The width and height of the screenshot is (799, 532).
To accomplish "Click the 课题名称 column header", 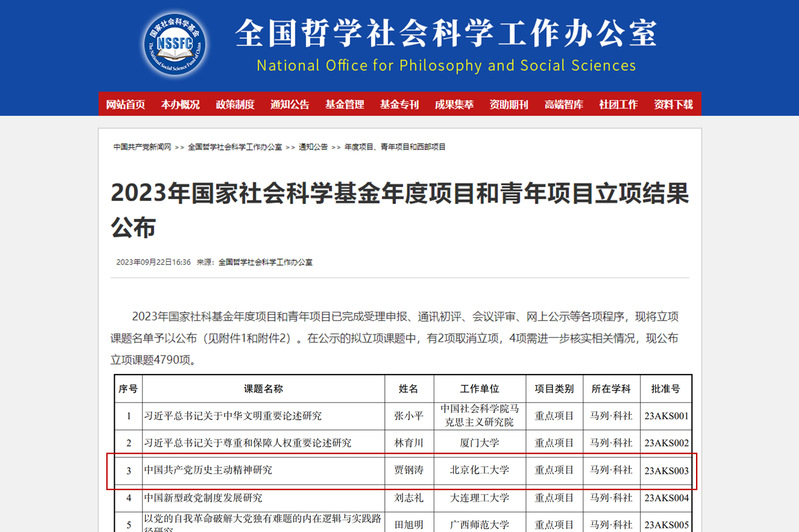I will click(x=263, y=389).
